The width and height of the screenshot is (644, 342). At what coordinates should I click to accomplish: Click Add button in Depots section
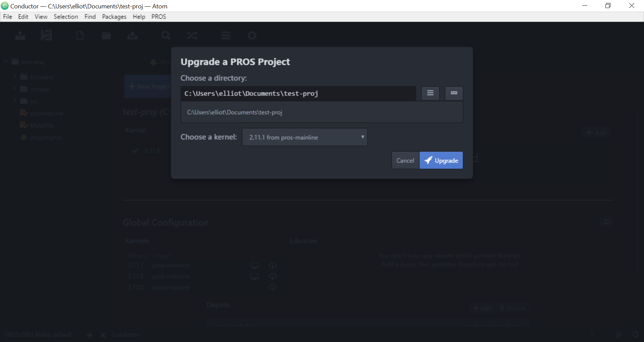coord(482,308)
